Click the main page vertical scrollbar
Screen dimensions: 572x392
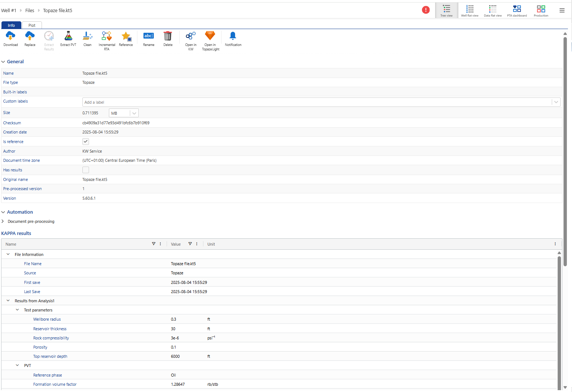[565, 151]
